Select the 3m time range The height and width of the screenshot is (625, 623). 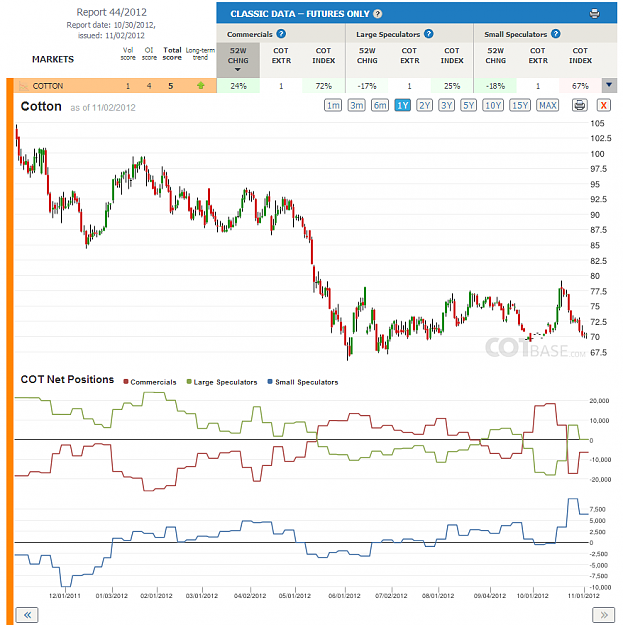[356, 105]
